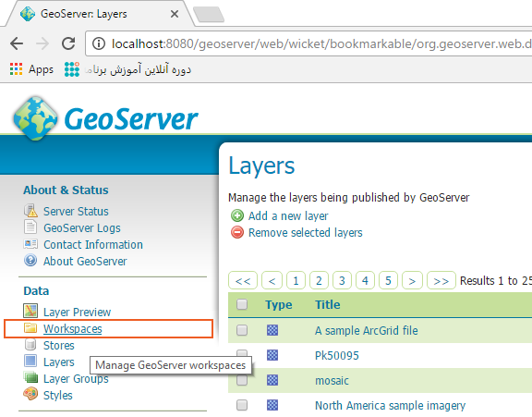
Task: Check the North America sample imagery row
Action: click(242, 405)
